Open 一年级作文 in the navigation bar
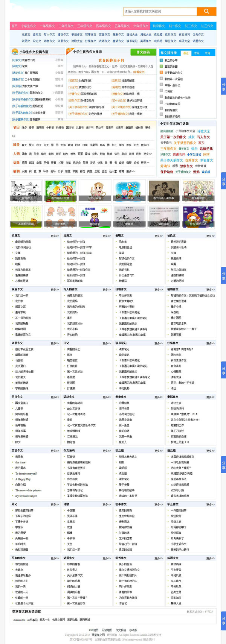Viewport: 226px width, 644px height. (x=47, y=26)
